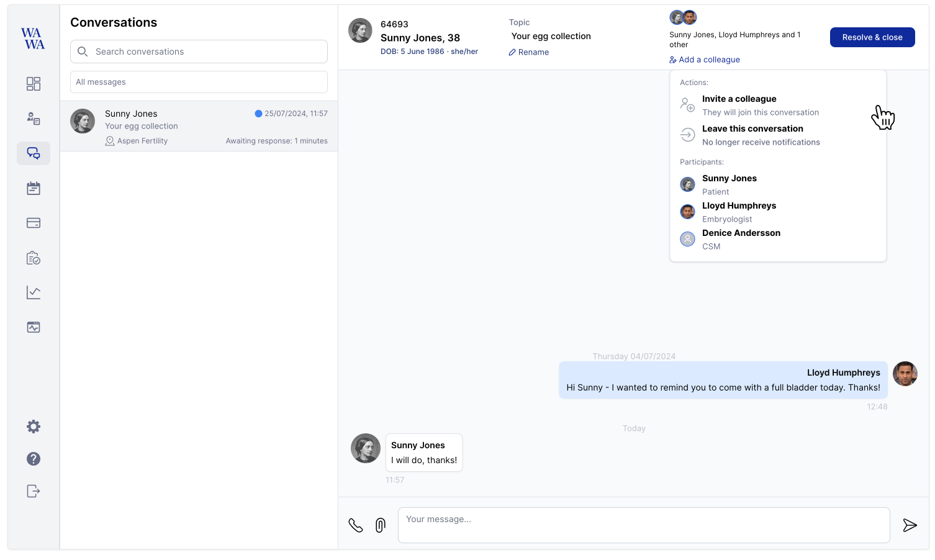Collapse the Add a colleague dropdown
The height and width of the screenshot is (560, 935).
[x=705, y=60]
